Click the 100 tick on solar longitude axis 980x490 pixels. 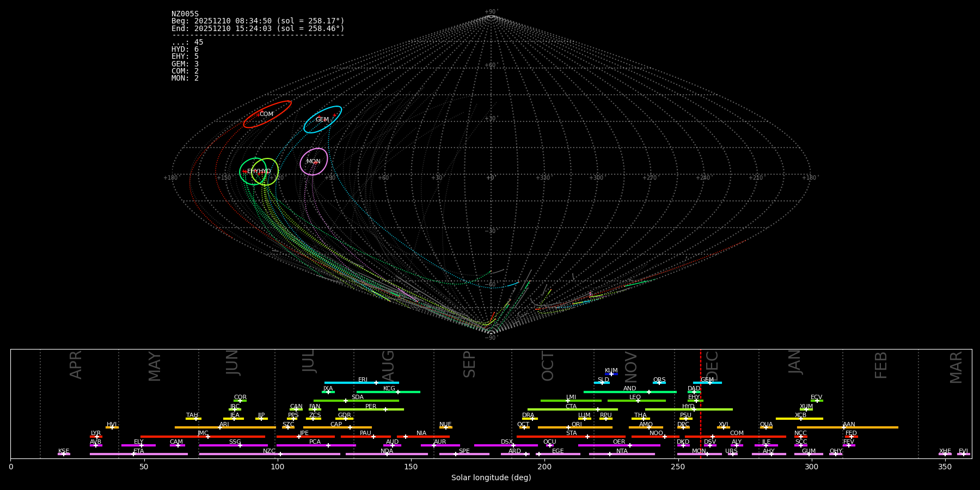277,467
